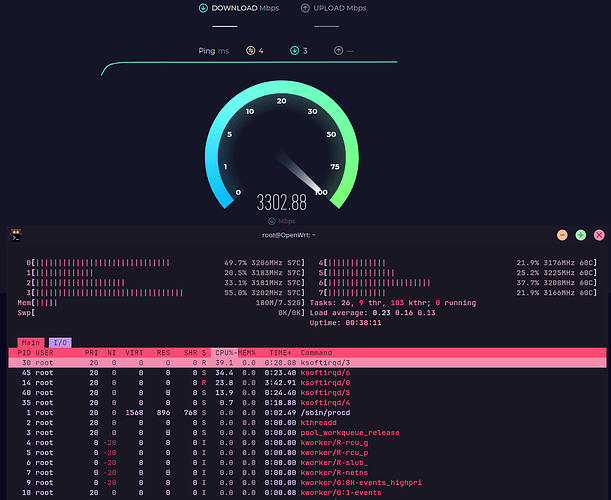The height and width of the screenshot is (500, 611).
Task: Select the ksoftirqd/4 process row
Action: coord(307,403)
